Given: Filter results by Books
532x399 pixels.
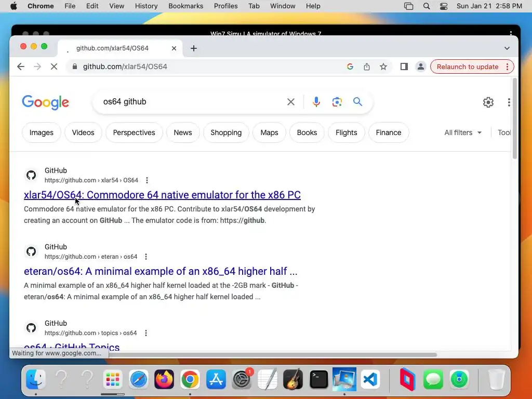Looking at the screenshot, I should click(307, 132).
